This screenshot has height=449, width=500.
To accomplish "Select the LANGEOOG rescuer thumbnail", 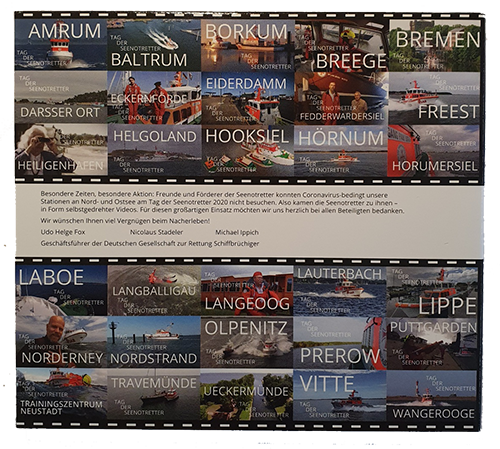I will tap(247, 291).
